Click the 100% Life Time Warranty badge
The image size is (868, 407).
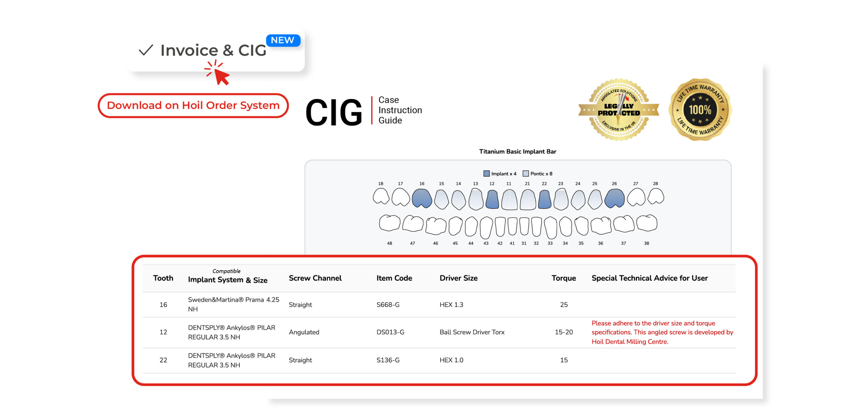(x=700, y=109)
